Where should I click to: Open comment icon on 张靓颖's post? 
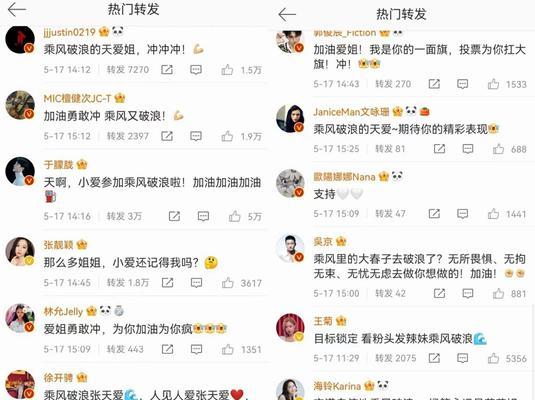click(197, 283)
